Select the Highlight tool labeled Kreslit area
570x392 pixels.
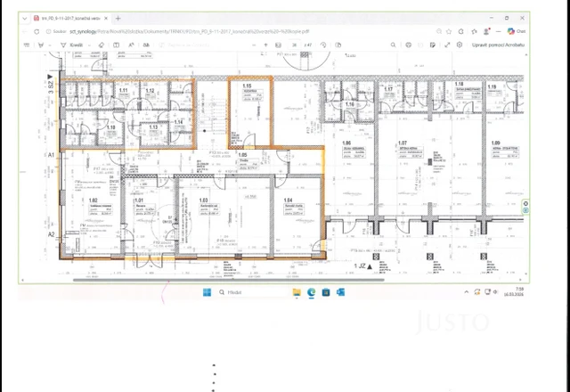[72, 45]
